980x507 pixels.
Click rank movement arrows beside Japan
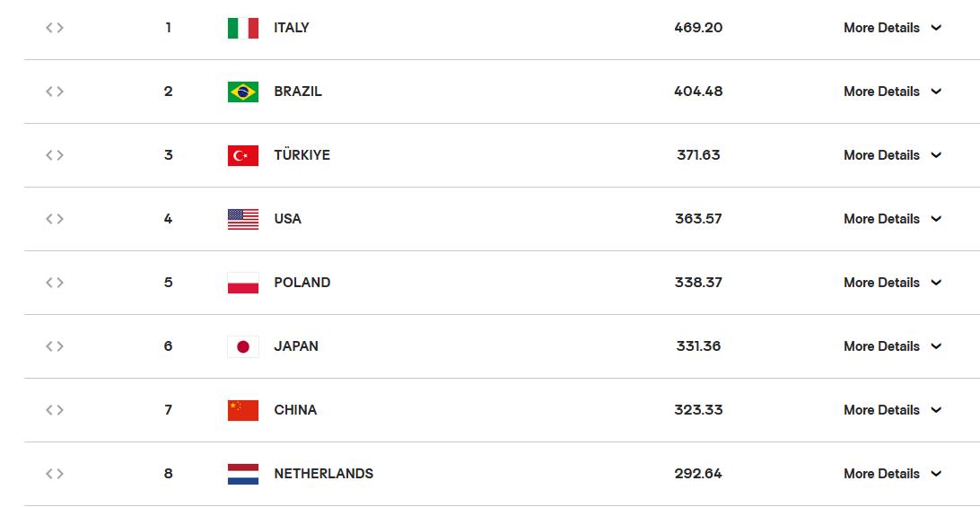click(x=55, y=346)
